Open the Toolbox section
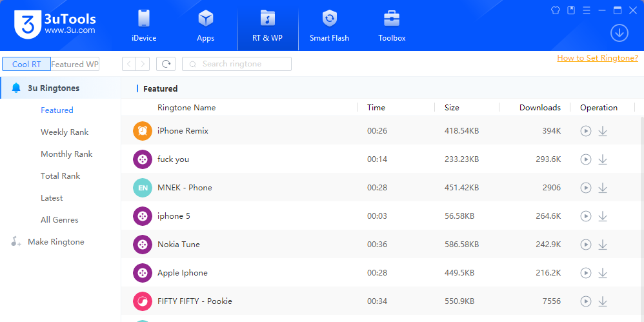644x322 pixels. point(392,26)
